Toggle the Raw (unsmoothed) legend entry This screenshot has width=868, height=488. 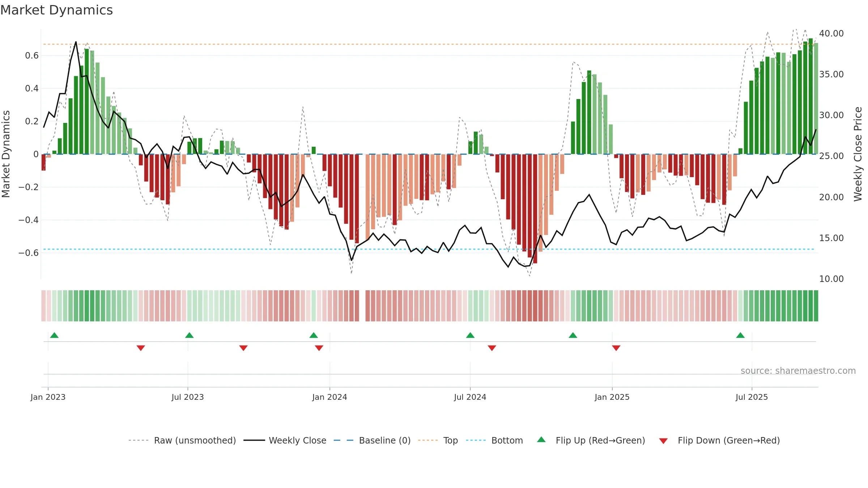pos(182,440)
